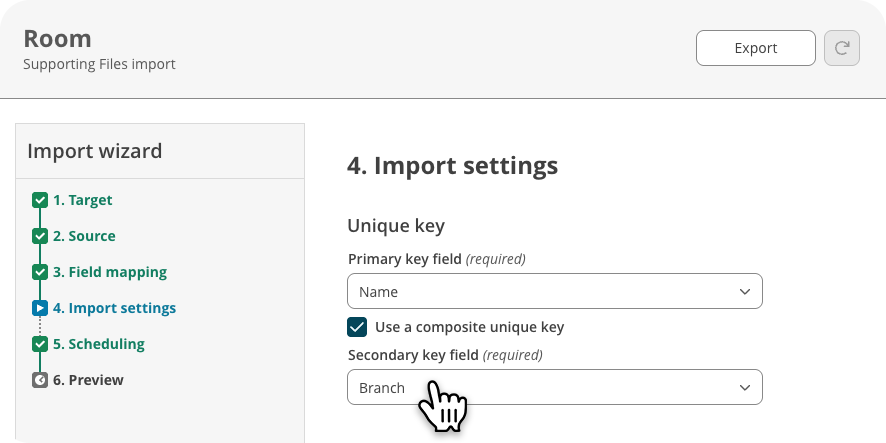Click the checkmark icon beside Field mapping
886x443 pixels.
tap(40, 272)
